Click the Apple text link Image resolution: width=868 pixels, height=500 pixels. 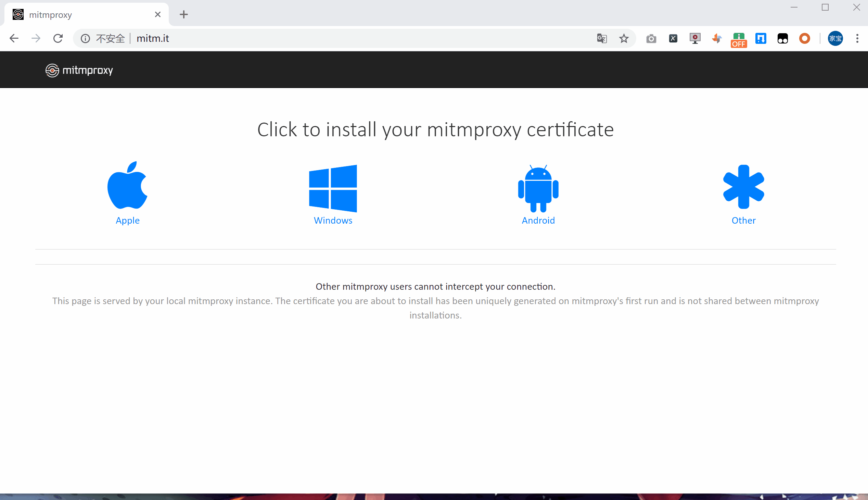pyautogui.click(x=127, y=221)
